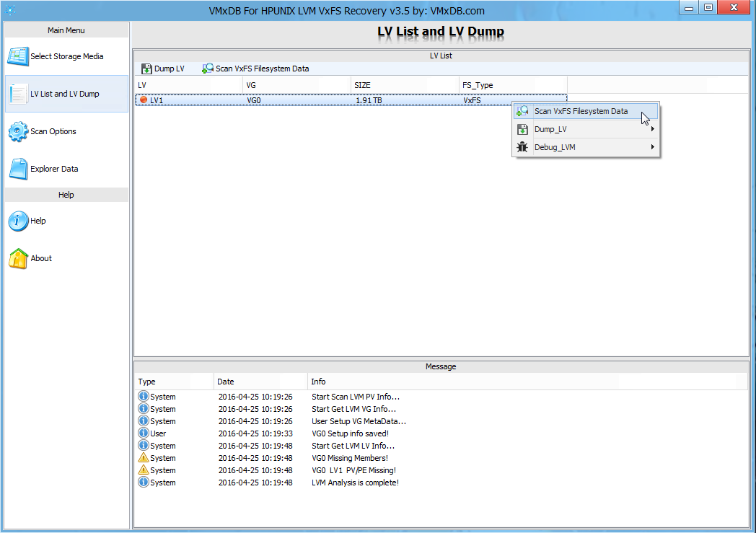Screen dimensions: 756x533
Task: Click Scan VxFS Filesystem Data toolbar label
Action: 263,69
